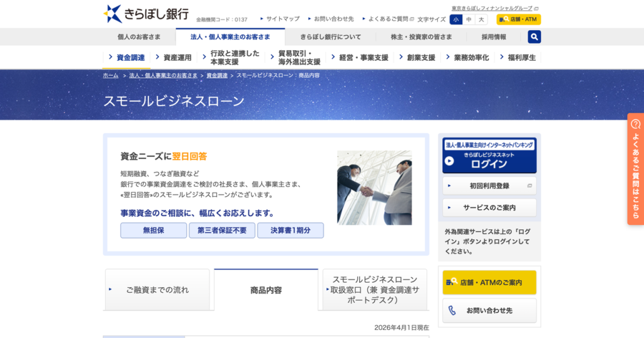
Task: Click 金融機関コード：0137 text
Action: tap(222, 19)
